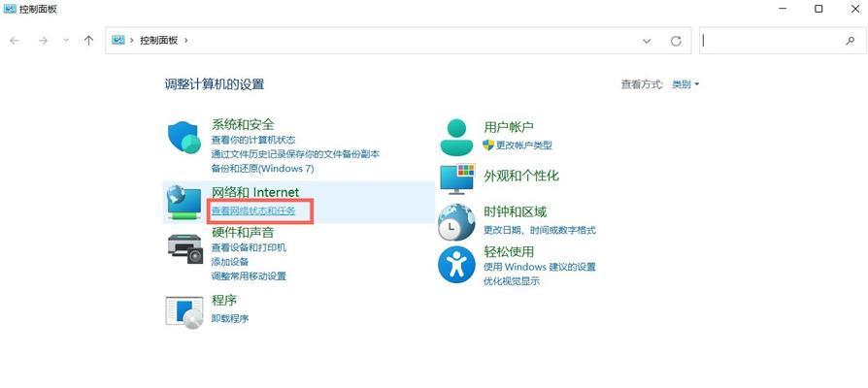
Task: Open 查看网络状态和任务 link
Action: [253, 210]
